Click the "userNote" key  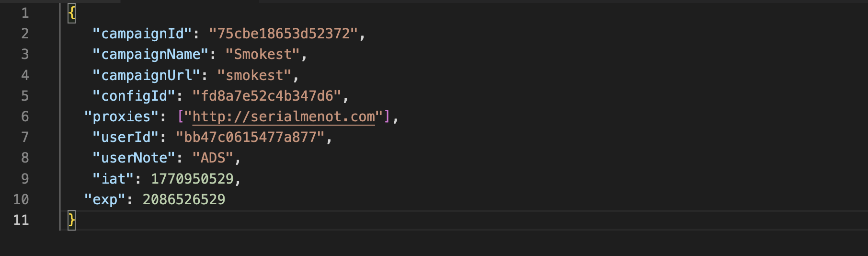click(x=134, y=158)
